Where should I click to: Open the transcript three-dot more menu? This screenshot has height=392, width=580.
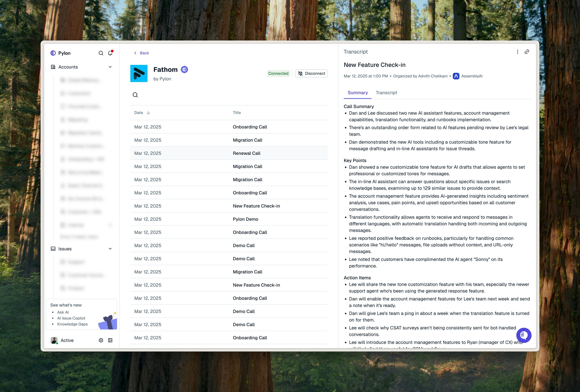(x=518, y=52)
